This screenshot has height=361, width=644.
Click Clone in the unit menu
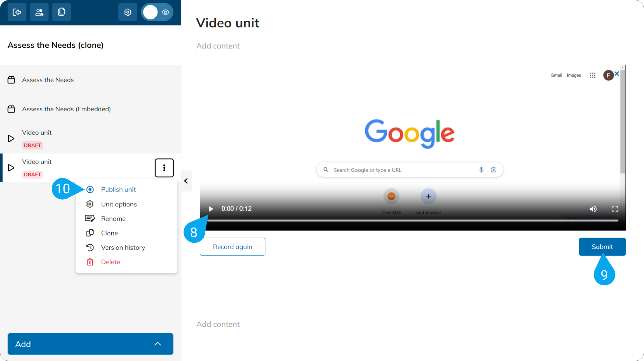[109, 233]
